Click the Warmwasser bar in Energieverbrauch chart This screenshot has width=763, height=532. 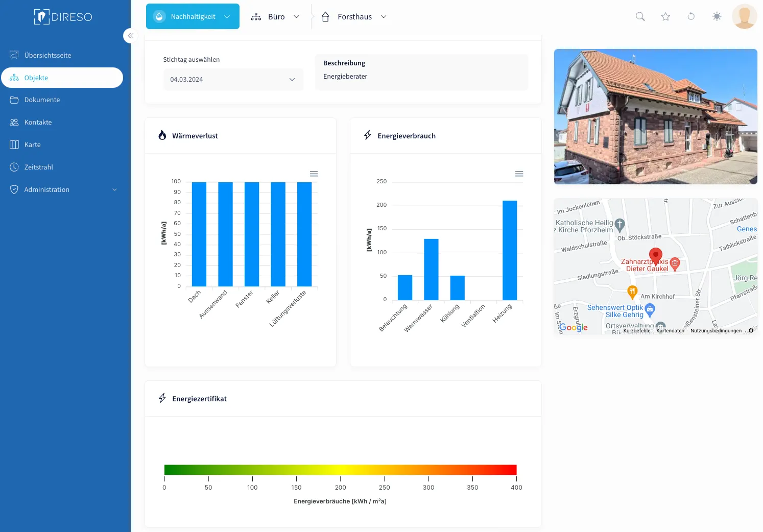[x=431, y=269]
